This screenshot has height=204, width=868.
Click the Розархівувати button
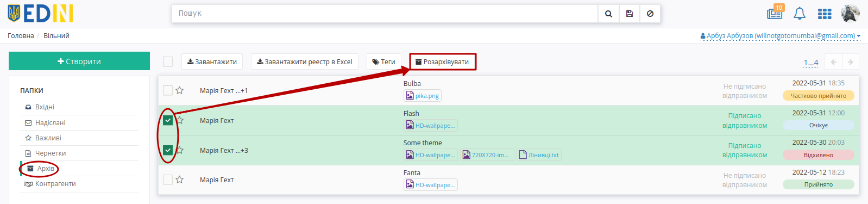tap(443, 61)
